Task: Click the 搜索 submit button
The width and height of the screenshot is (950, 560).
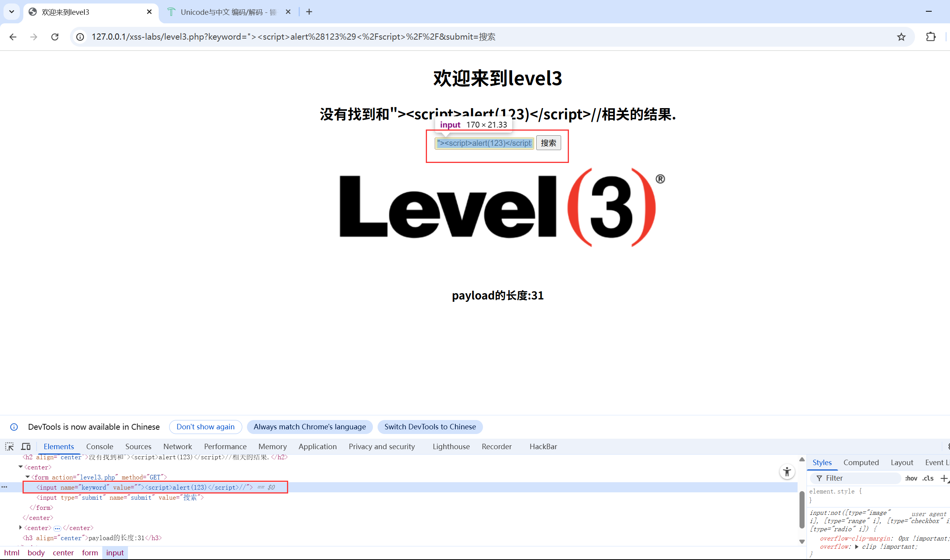Action: pyautogui.click(x=548, y=143)
